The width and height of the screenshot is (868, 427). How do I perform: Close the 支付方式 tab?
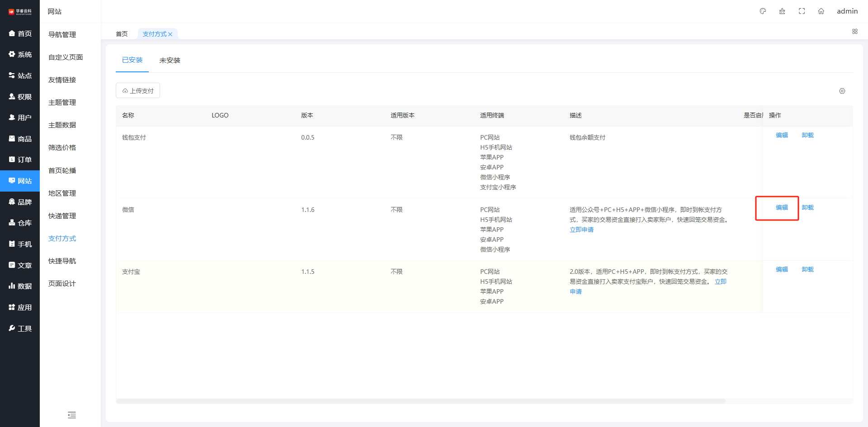point(170,34)
